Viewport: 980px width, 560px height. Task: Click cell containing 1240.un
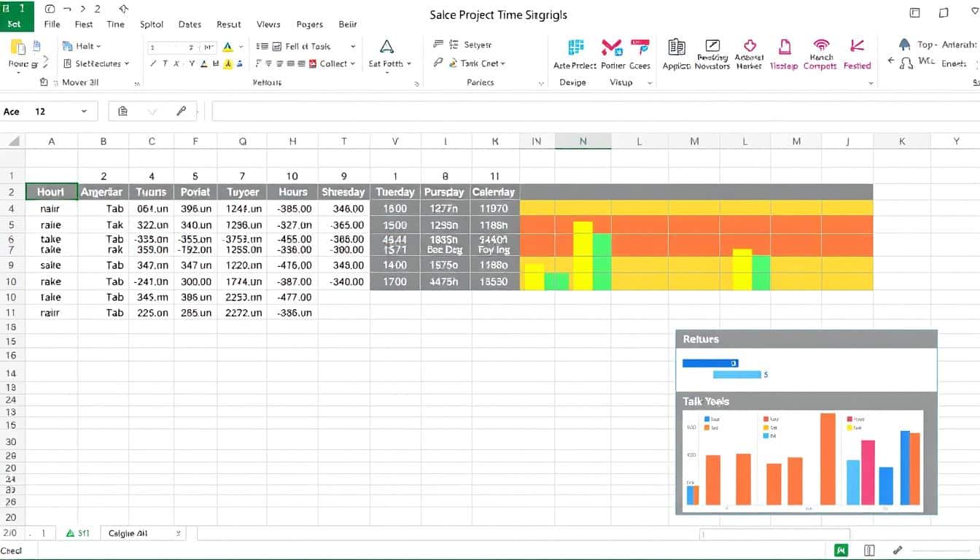(243, 209)
